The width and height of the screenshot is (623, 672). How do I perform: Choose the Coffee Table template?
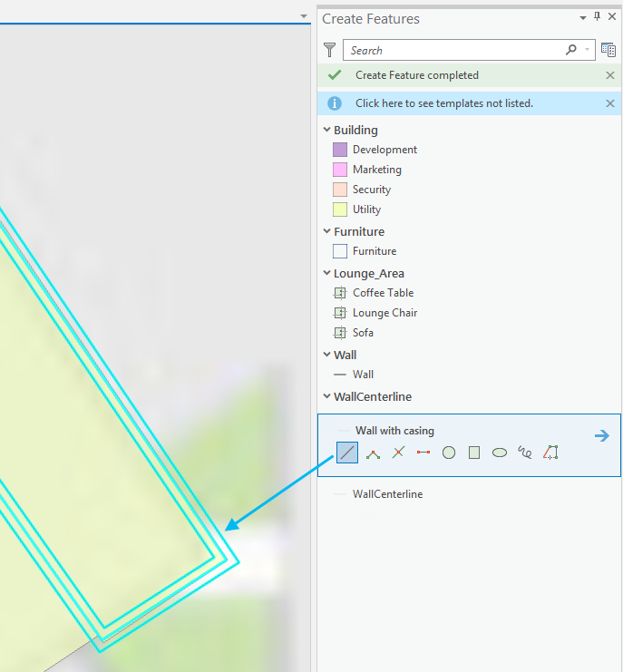pos(383,293)
